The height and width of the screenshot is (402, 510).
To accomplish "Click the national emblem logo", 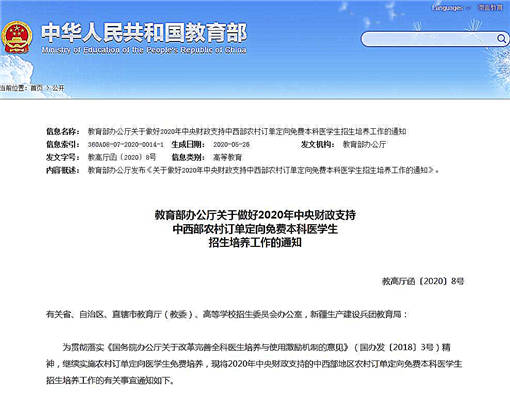I will [17, 37].
